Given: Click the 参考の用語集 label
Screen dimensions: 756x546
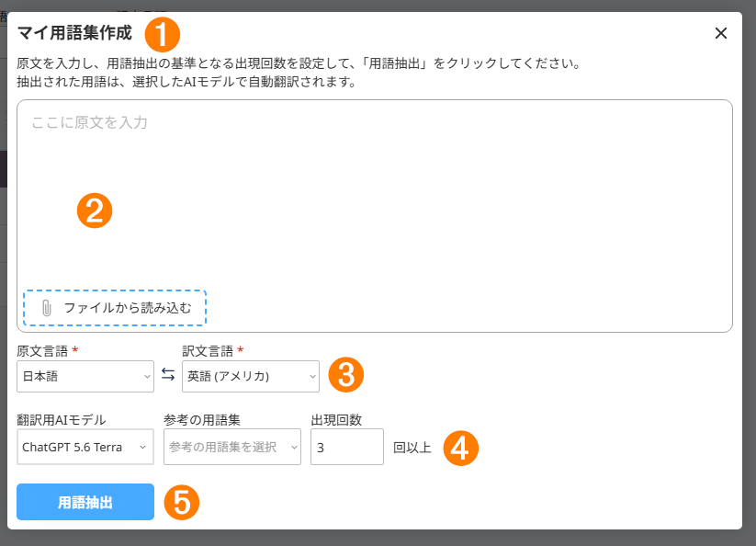Looking at the screenshot, I should [x=202, y=420].
